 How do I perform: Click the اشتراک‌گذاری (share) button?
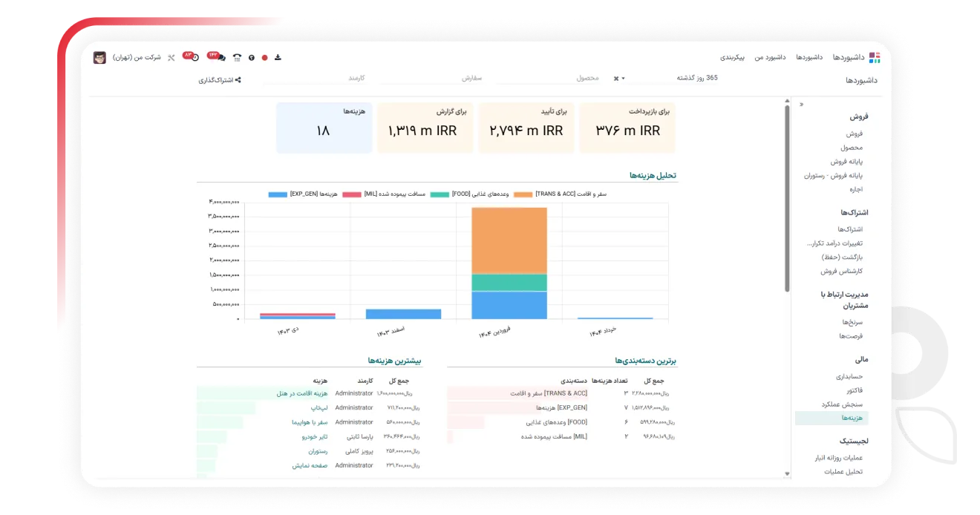(219, 79)
